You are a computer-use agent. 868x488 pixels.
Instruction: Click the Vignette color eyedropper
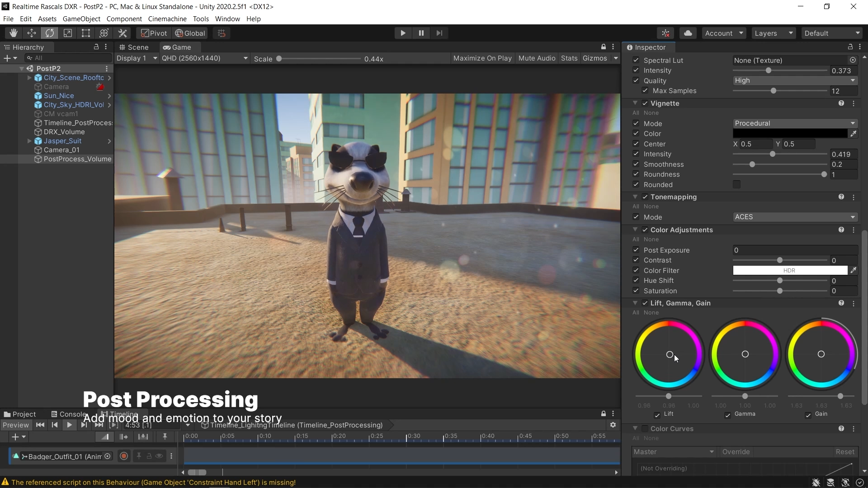point(853,134)
